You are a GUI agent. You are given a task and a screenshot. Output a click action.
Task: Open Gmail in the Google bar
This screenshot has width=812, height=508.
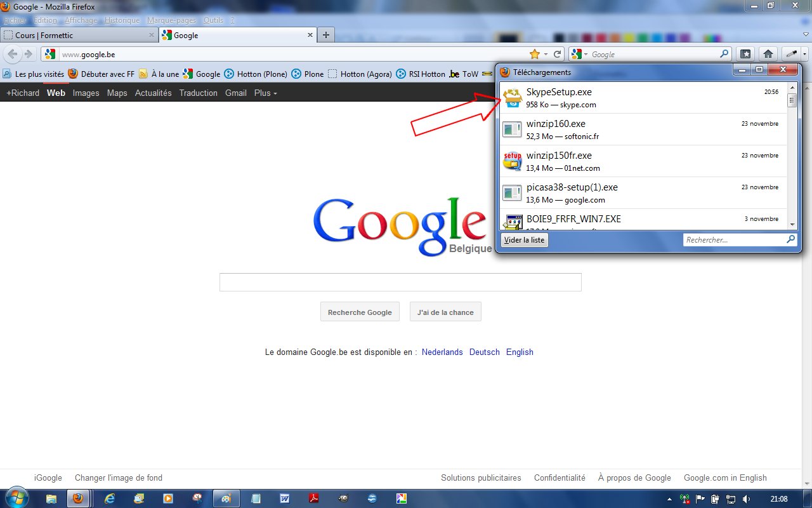coord(235,93)
